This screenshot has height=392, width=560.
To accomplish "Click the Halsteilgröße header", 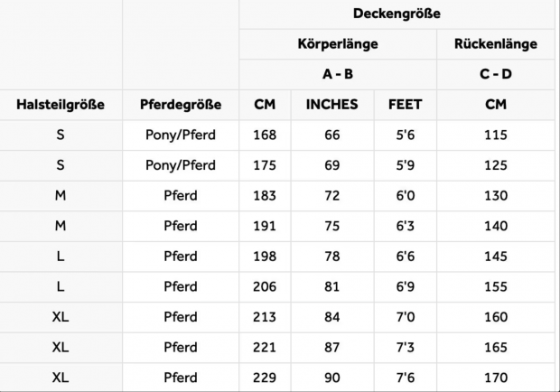I will (61, 105).
